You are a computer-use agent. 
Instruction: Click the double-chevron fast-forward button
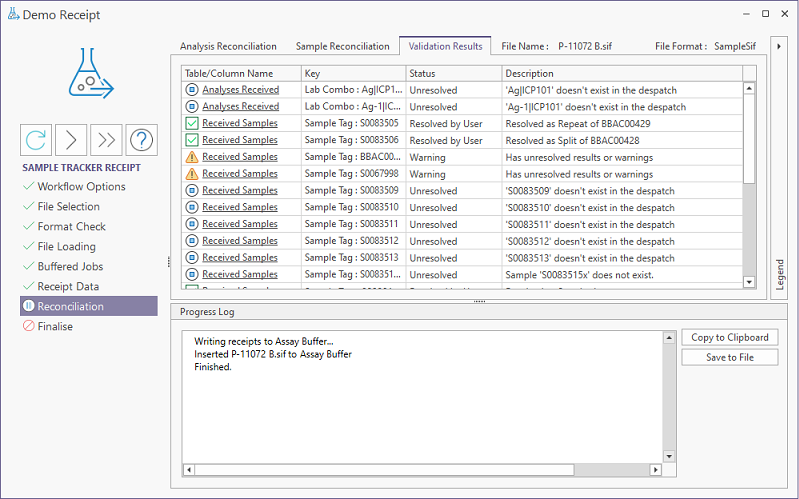click(106, 140)
